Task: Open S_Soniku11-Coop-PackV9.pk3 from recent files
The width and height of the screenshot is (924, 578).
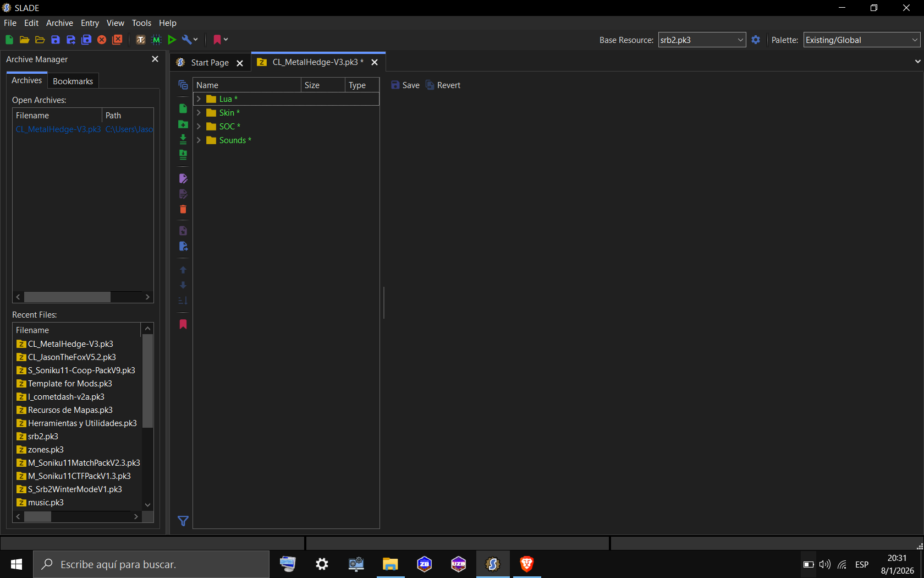Action: pos(81,370)
